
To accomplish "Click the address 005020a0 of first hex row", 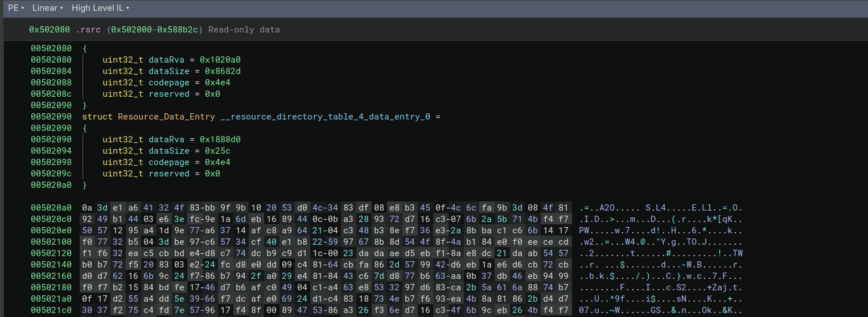I will [x=51, y=208].
